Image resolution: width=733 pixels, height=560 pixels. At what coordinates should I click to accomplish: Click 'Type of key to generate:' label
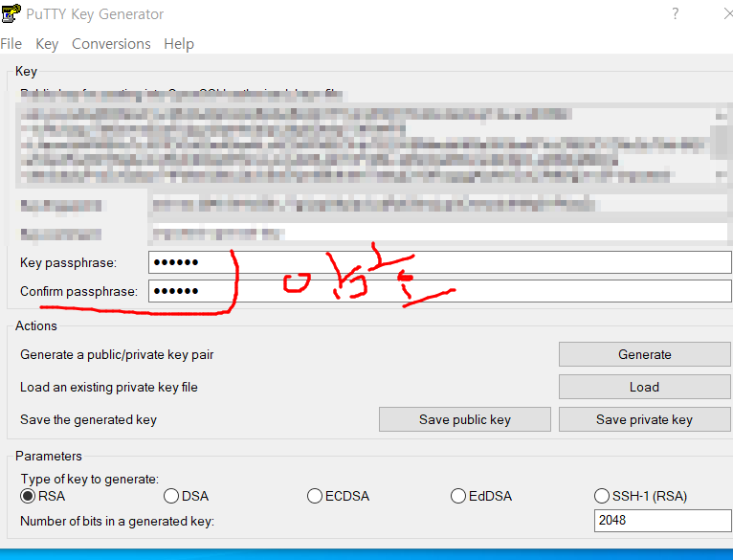pos(90,479)
